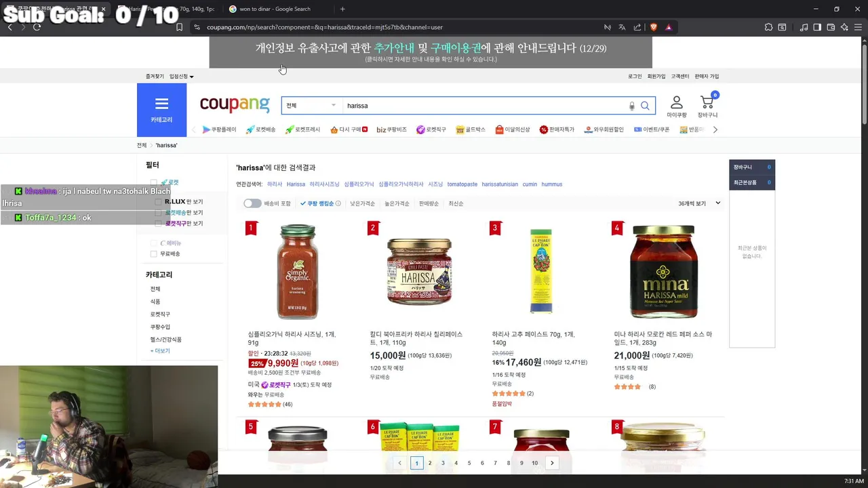Sort by 높은가격순
The height and width of the screenshot is (488, 868).
point(397,203)
